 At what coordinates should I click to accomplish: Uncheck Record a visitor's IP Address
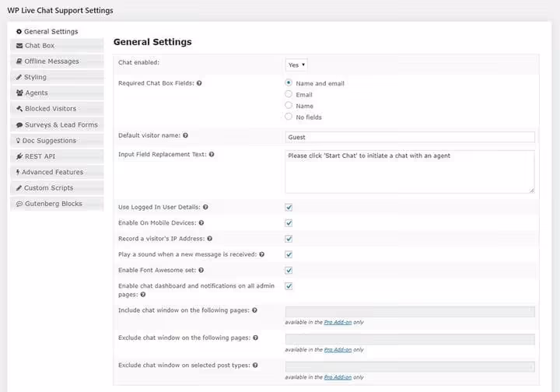[289, 239]
